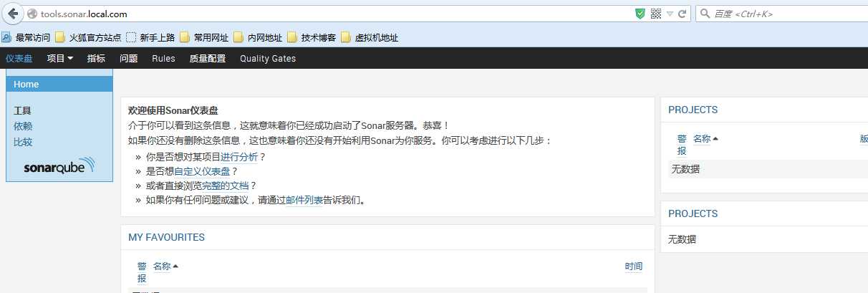Open the 比较 tool link
868x293 pixels.
coord(23,142)
